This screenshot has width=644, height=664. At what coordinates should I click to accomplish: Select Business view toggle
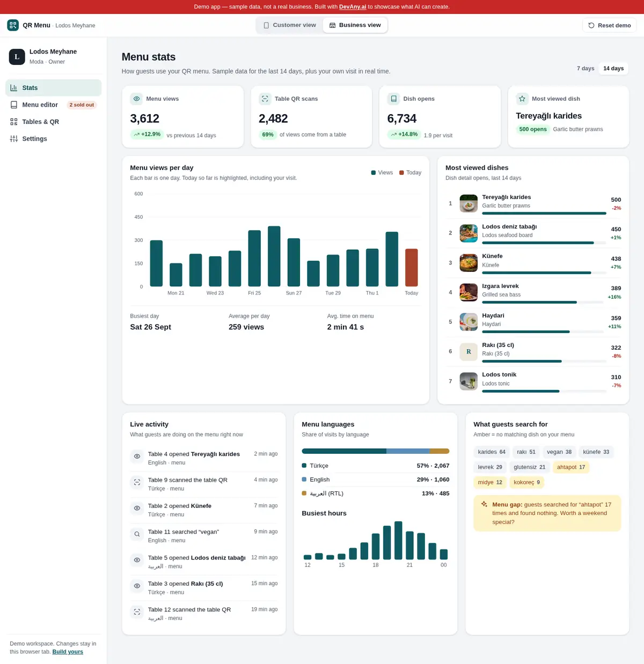tap(355, 25)
